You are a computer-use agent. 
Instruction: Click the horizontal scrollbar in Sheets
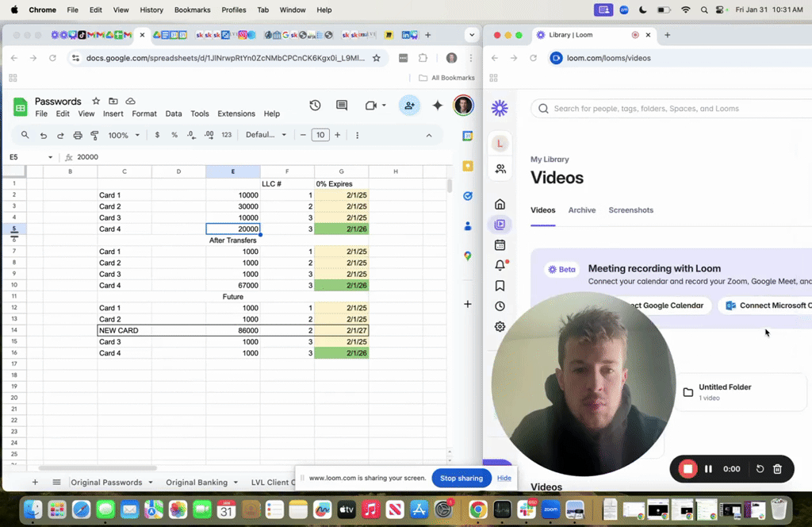click(x=98, y=468)
